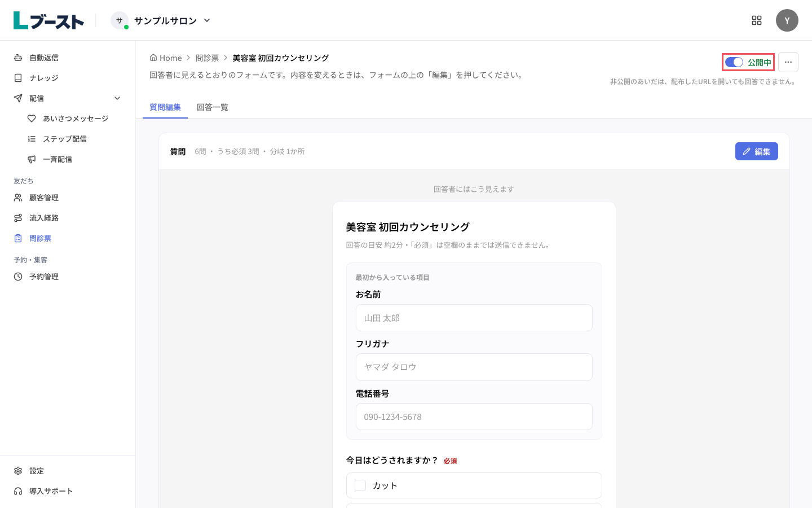Viewport: 812px width, 508px height.
Task: Open the サンプルサロン account switcher
Action: tap(161, 20)
